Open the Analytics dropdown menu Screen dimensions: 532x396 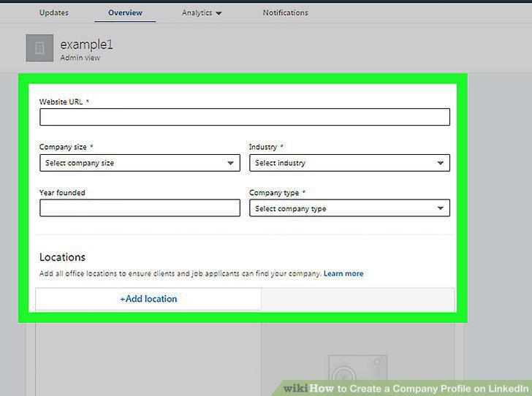click(202, 13)
